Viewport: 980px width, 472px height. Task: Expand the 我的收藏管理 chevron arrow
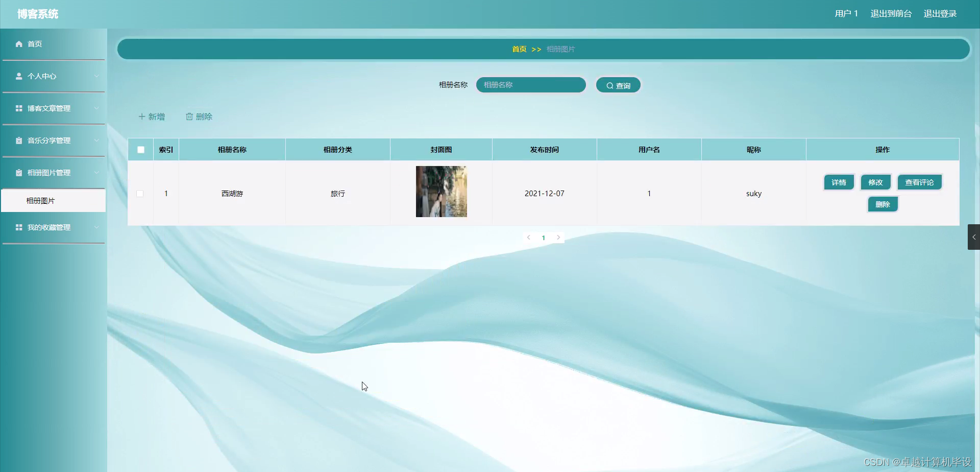(x=96, y=227)
